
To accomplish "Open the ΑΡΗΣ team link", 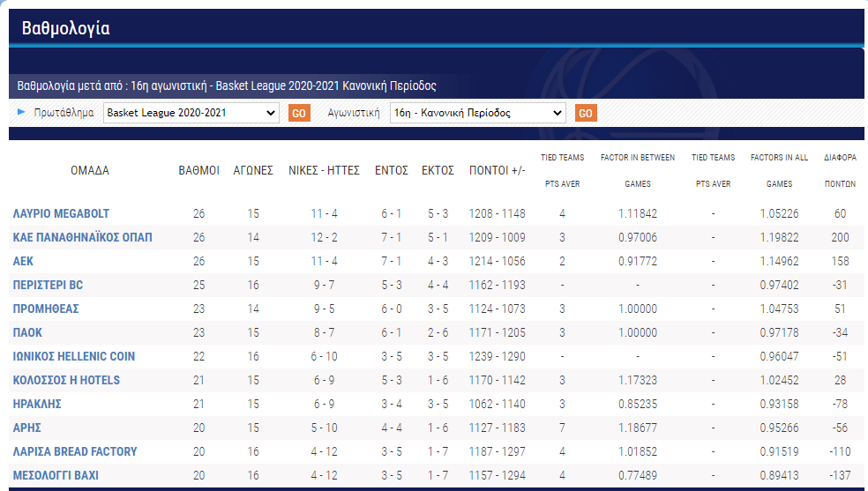I will [27, 428].
